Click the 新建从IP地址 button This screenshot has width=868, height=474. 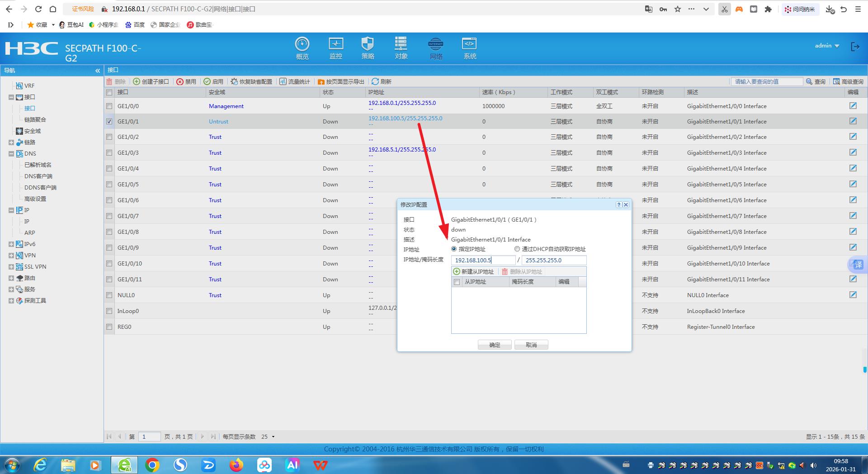coord(474,272)
